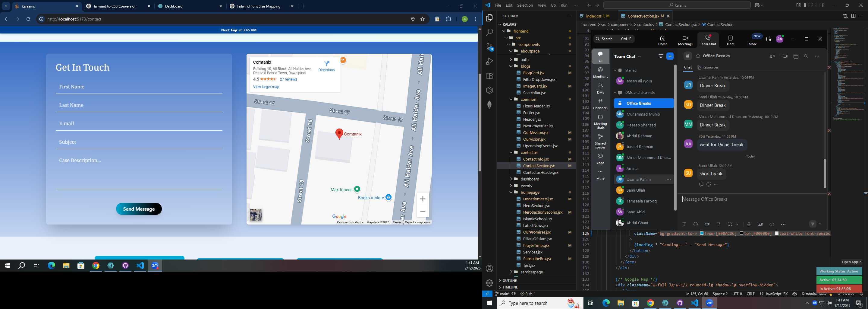Open Shared spaces in the Zoom sidebar
This screenshot has height=309, width=868.
pyautogui.click(x=600, y=141)
